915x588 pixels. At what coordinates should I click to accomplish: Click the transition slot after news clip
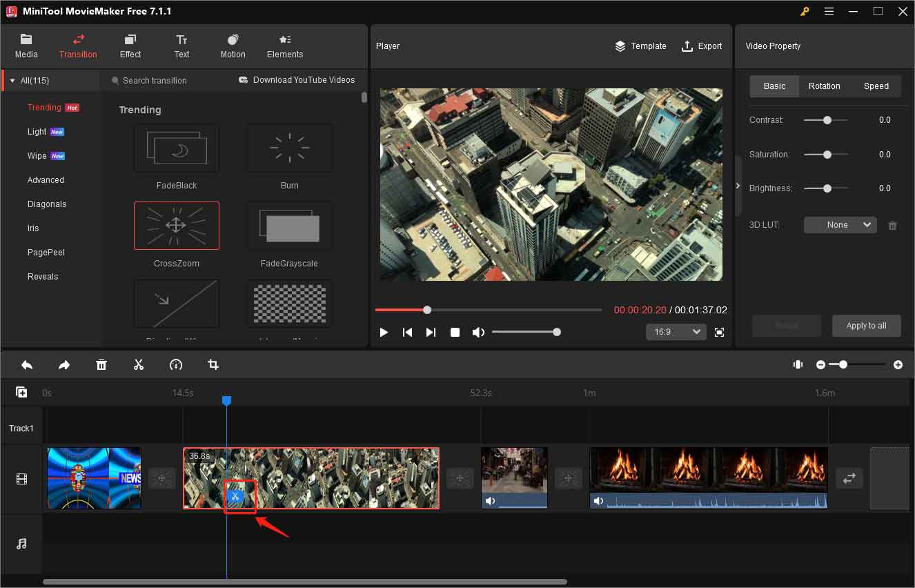click(162, 478)
